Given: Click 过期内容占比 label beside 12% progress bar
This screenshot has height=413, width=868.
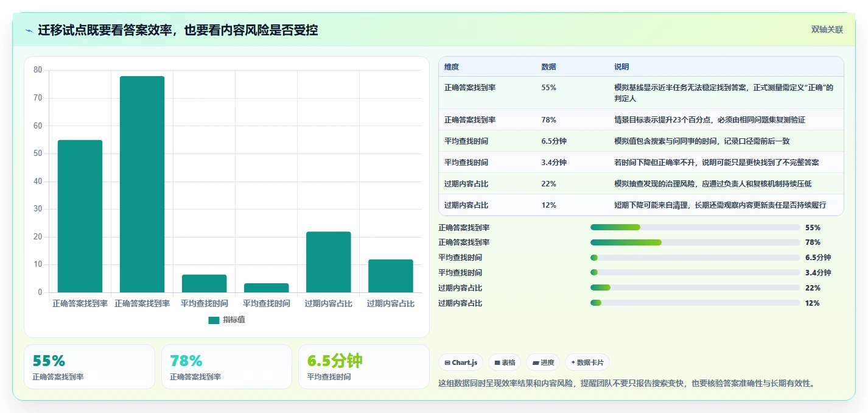Looking at the screenshot, I should point(460,303).
